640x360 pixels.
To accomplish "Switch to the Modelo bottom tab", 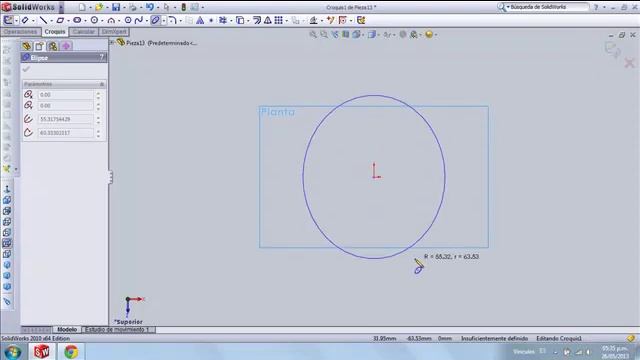I will point(67,329).
